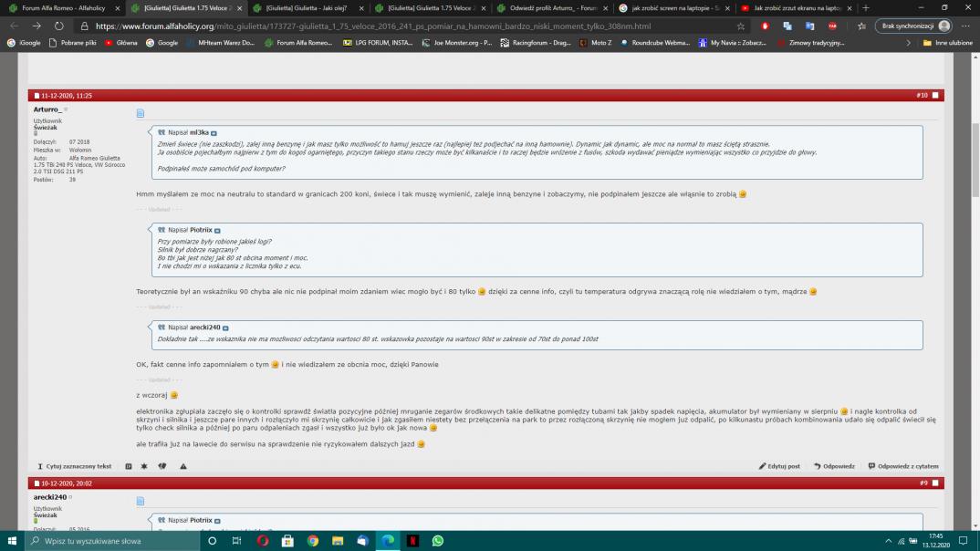Click the Windows taskbar search box
The image size is (980, 551).
tap(112, 540)
